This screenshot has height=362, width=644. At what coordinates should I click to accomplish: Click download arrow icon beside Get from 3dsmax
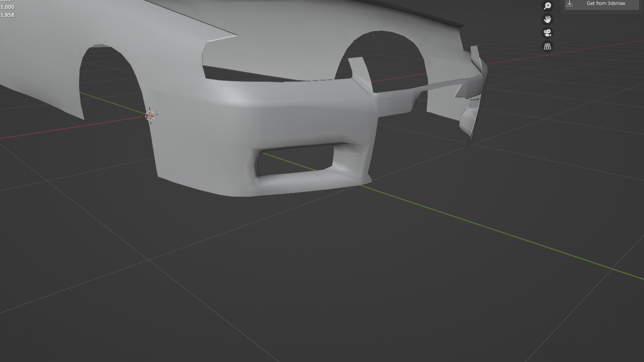click(x=570, y=4)
